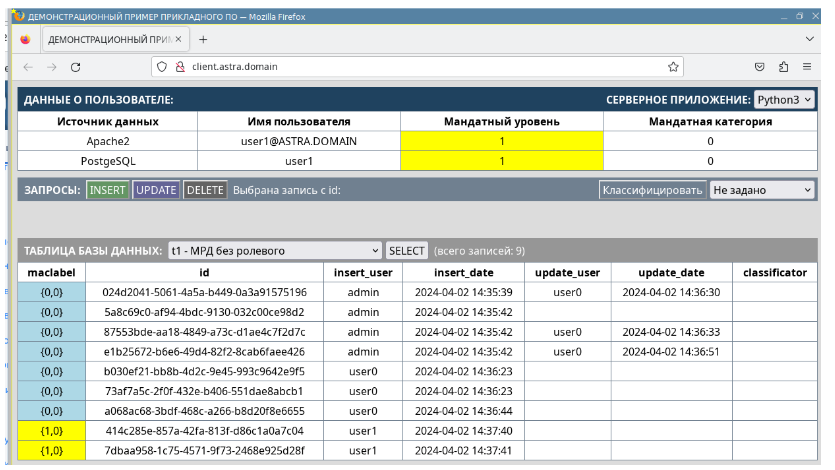This screenshot has width=835, height=470.
Task: Open the 'Не задано' classification dropdown
Action: tap(762, 189)
